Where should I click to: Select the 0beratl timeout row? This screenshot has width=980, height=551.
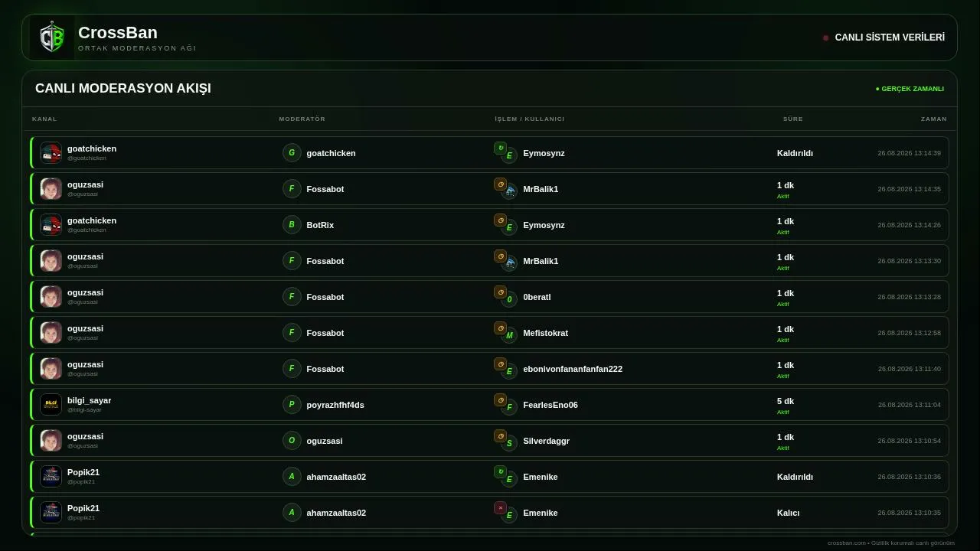(x=489, y=297)
